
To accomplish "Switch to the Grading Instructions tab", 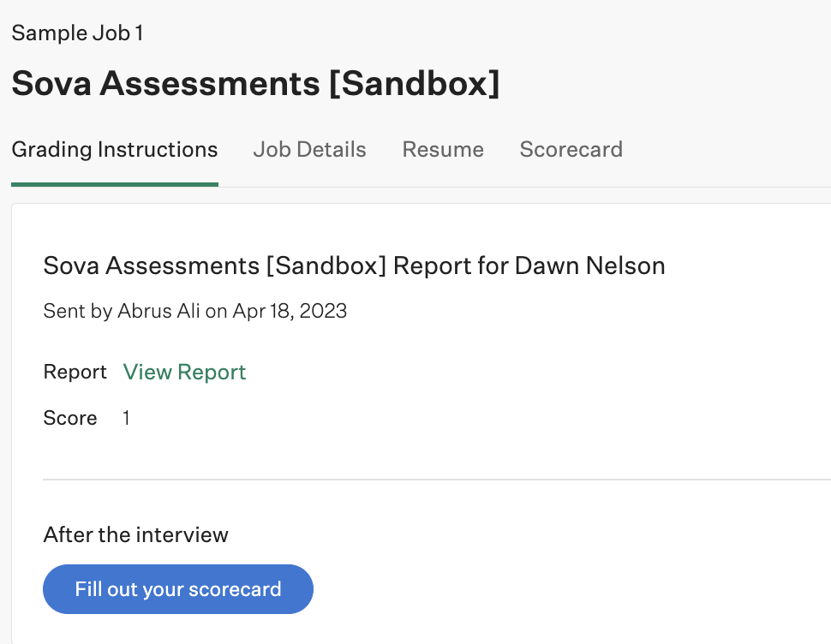I will coord(115,150).
